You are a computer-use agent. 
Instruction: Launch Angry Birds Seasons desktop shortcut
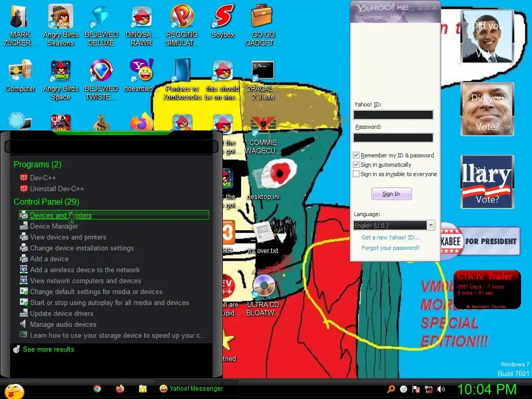[x=60, y=25]
